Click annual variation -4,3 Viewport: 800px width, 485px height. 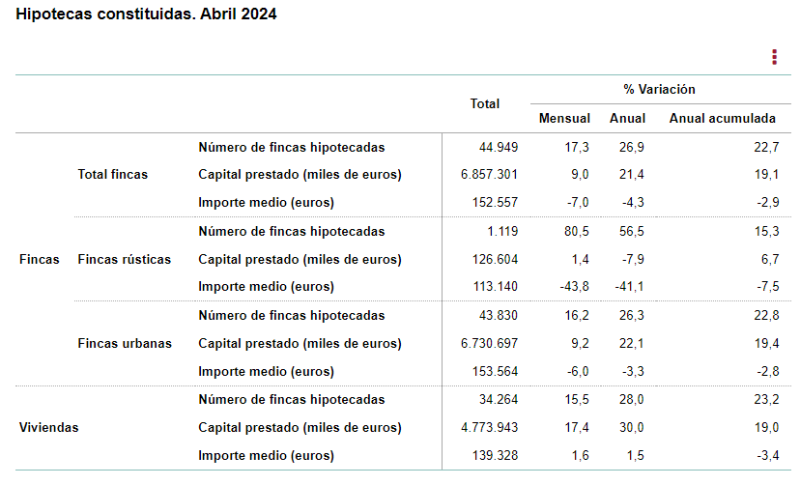[x=633, y=202]
